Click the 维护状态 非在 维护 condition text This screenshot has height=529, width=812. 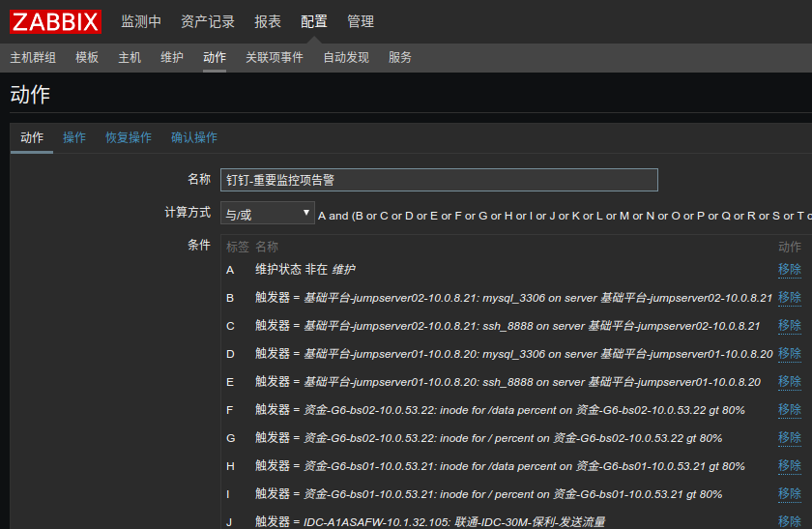(305, 270)
